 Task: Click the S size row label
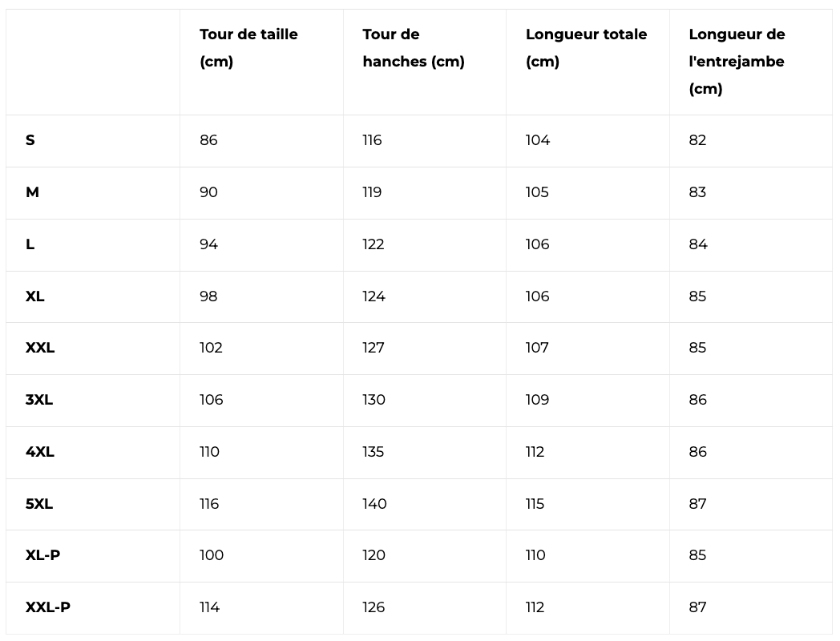[30, 140]
